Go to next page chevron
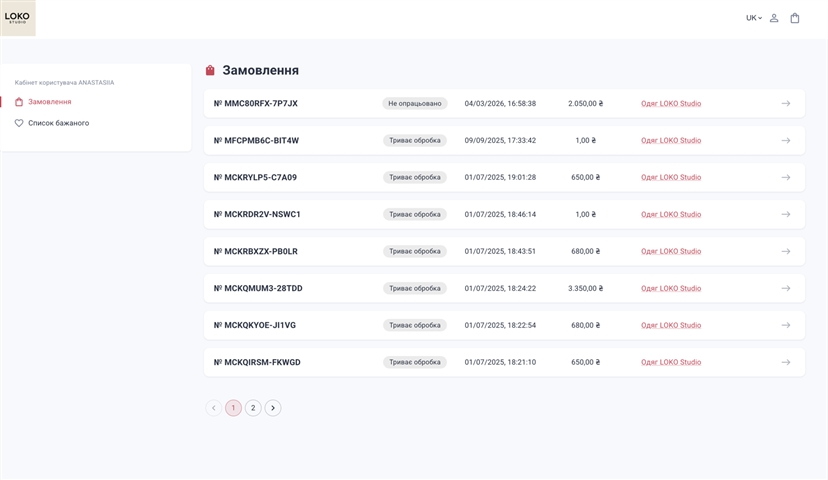This screenshot has height=480, width=828. point(273,408)
